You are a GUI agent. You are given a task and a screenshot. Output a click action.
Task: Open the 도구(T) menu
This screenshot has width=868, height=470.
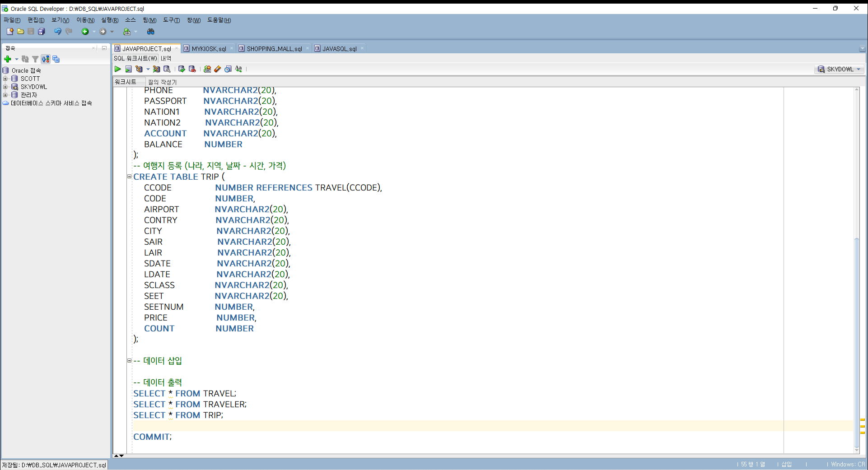pos(172,20)
